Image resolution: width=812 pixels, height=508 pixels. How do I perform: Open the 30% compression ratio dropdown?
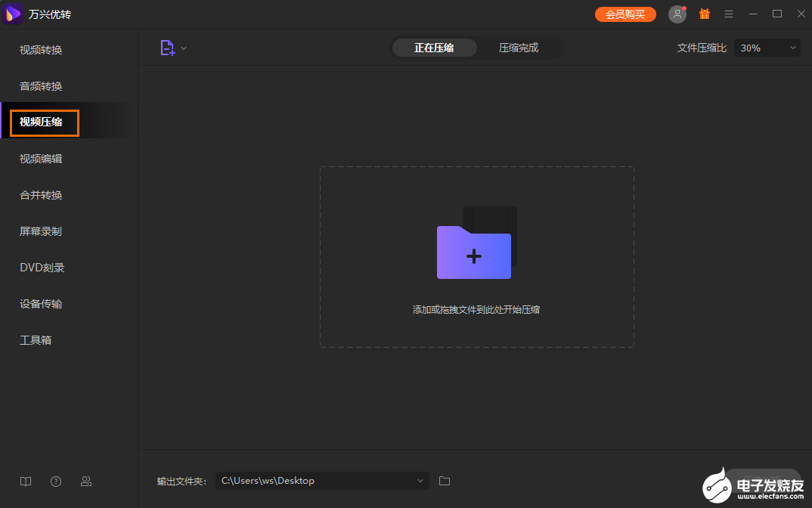tap(767, 48)
